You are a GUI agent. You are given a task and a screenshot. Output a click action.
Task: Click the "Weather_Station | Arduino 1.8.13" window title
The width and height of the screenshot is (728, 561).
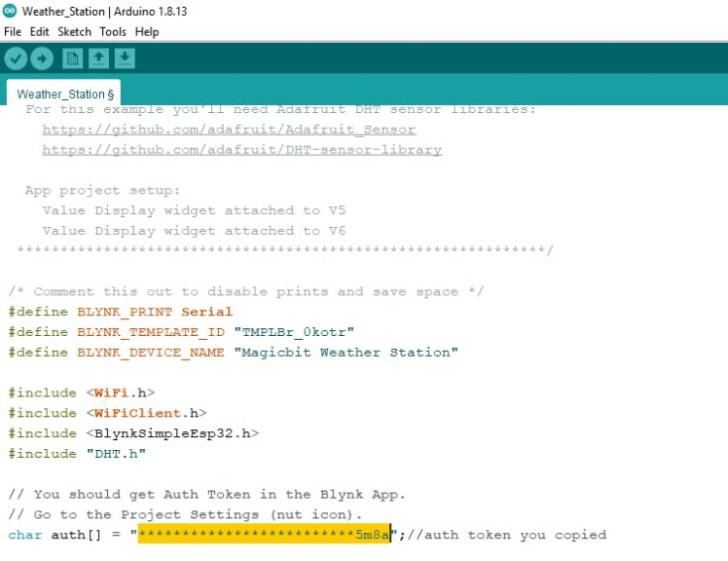(104, 11)
